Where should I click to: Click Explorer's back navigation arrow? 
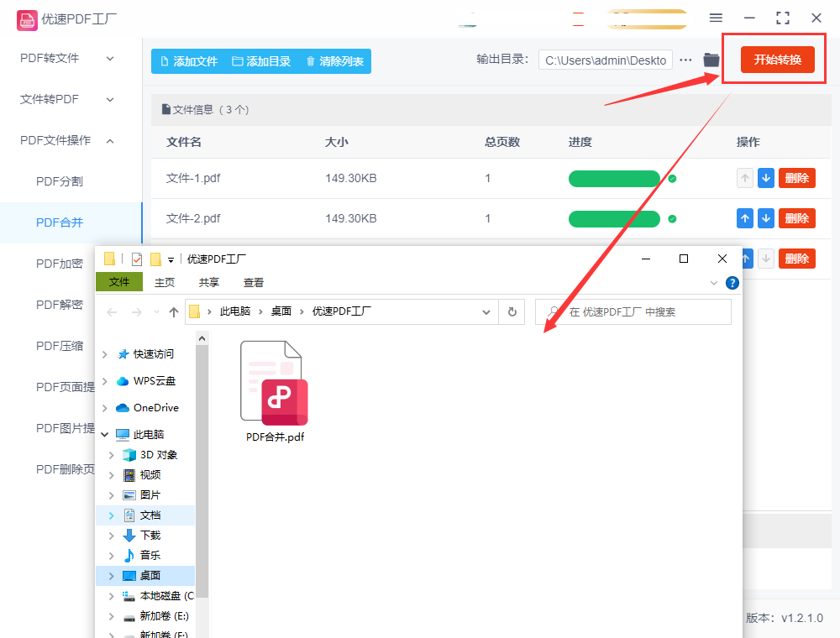click(112, 312)
